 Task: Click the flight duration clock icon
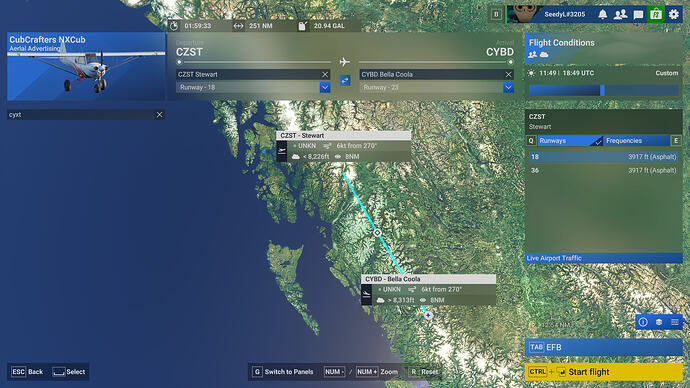click(174, 26)
